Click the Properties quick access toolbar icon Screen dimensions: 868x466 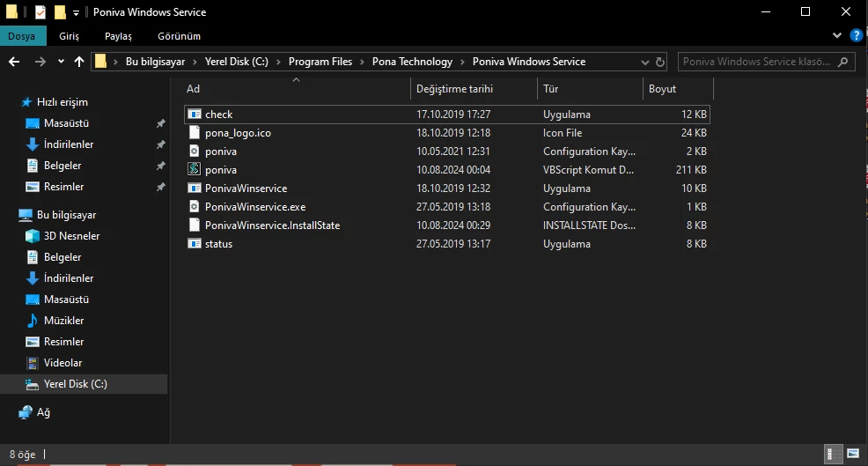click(x=40, y=12)
